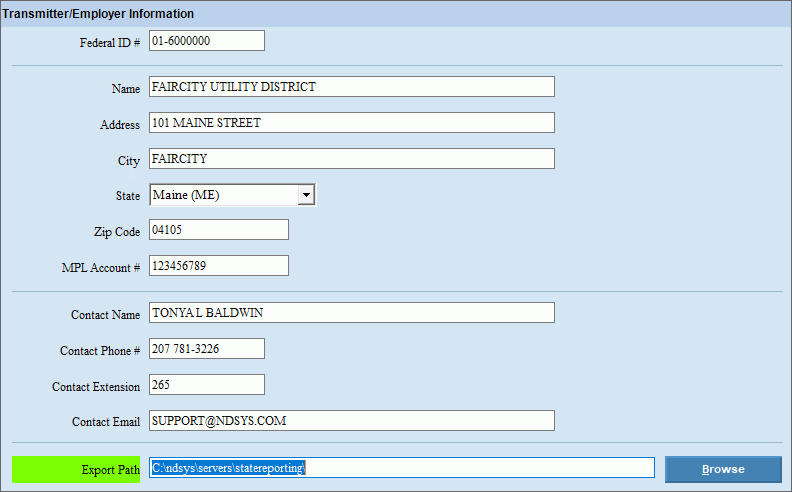Click the Transmitter/Employer Information header
The height and width of the screenshot is (492, 792).
(x=99, y=14)
